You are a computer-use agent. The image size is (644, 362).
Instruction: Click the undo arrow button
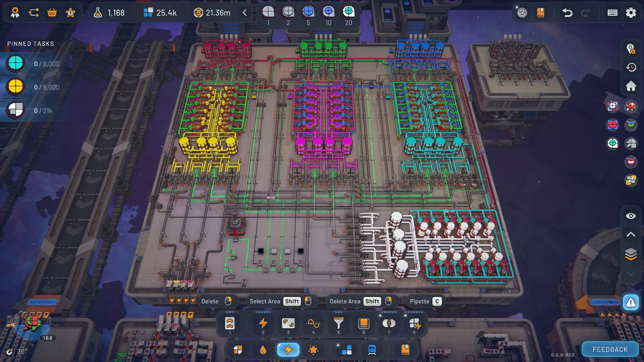point(567,13)
